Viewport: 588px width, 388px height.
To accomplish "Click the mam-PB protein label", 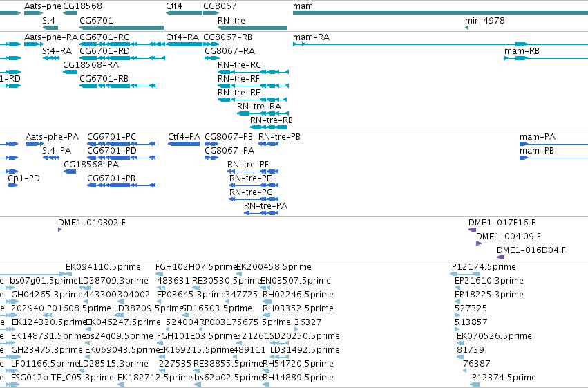I will [537, 151].
